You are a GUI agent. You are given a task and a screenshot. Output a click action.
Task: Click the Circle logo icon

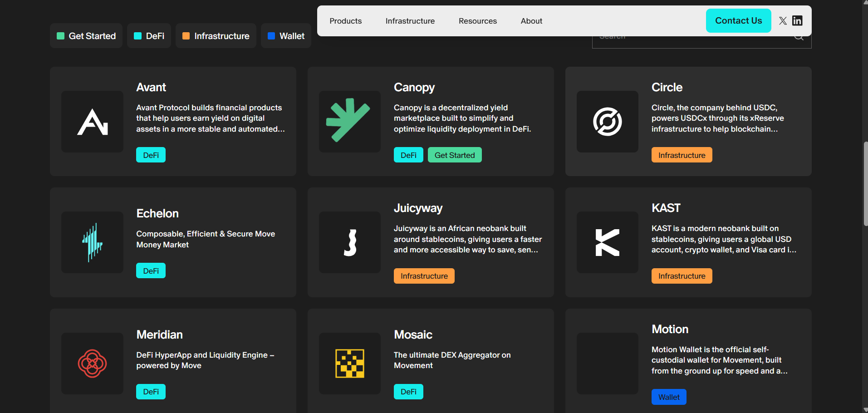tap(608, 122)
